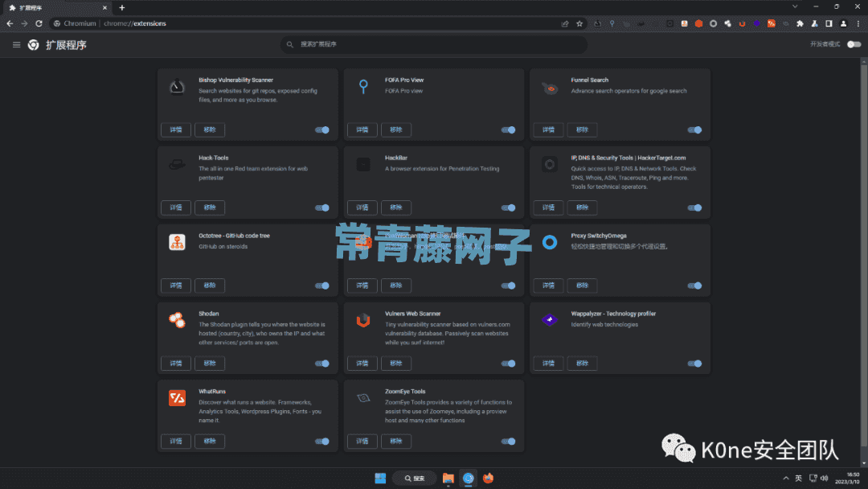
Task: Open 详情 for the Shodan extension
Action: [x=176, y=364]
